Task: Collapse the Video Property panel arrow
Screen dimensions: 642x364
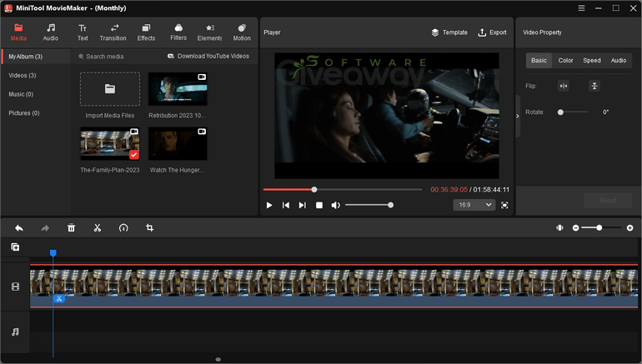Action: click(x=518, y=116)
